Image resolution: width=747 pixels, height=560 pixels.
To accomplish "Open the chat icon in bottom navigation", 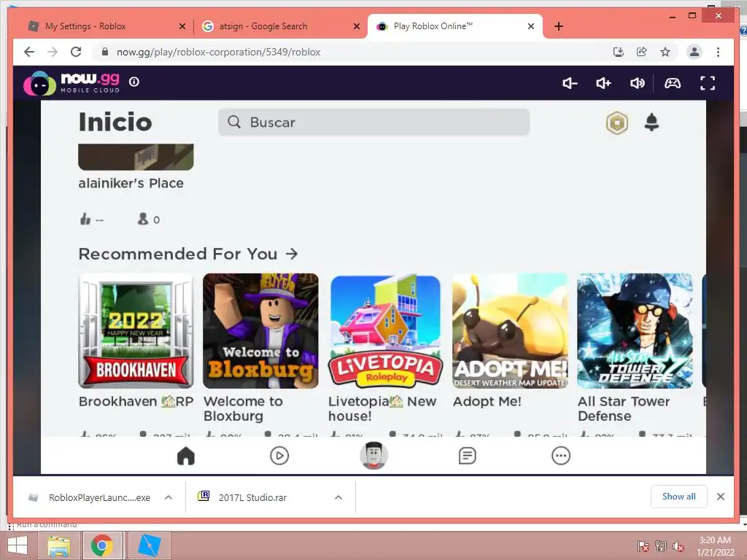I will click(467, 456).
